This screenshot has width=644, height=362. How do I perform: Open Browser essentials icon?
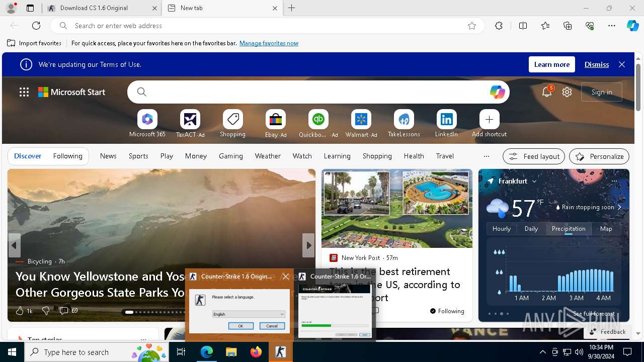[x=590, y=26]
